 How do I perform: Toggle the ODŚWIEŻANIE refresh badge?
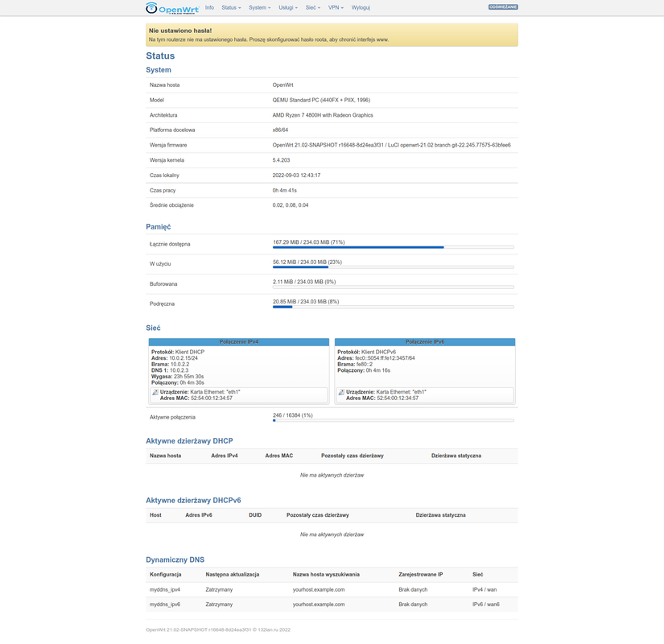[503, 7]
